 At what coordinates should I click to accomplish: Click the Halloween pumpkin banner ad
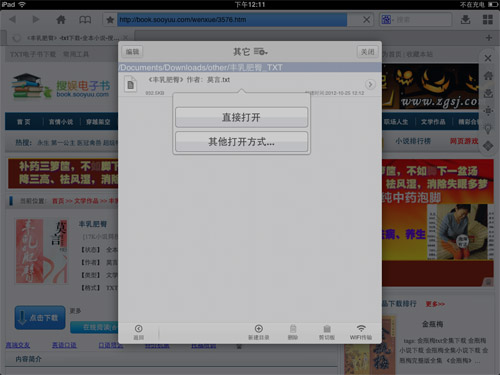(x=430, y=86)
